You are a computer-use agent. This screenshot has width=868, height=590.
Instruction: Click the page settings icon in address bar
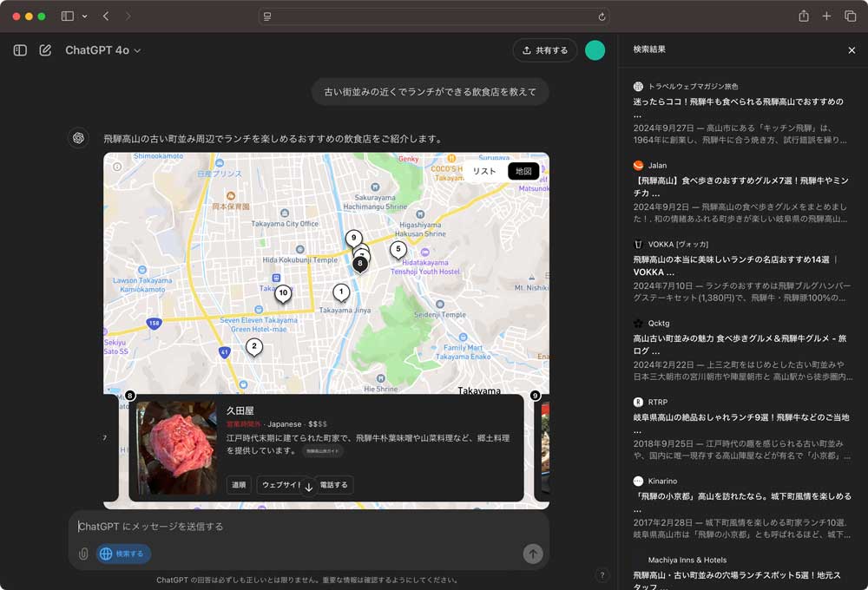point(267,16)
